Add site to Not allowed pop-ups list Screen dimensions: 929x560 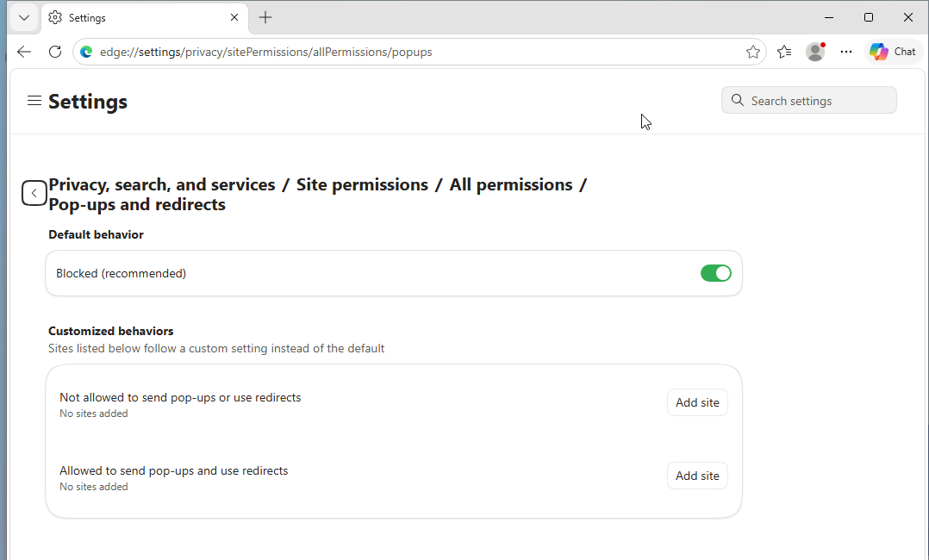697,402
